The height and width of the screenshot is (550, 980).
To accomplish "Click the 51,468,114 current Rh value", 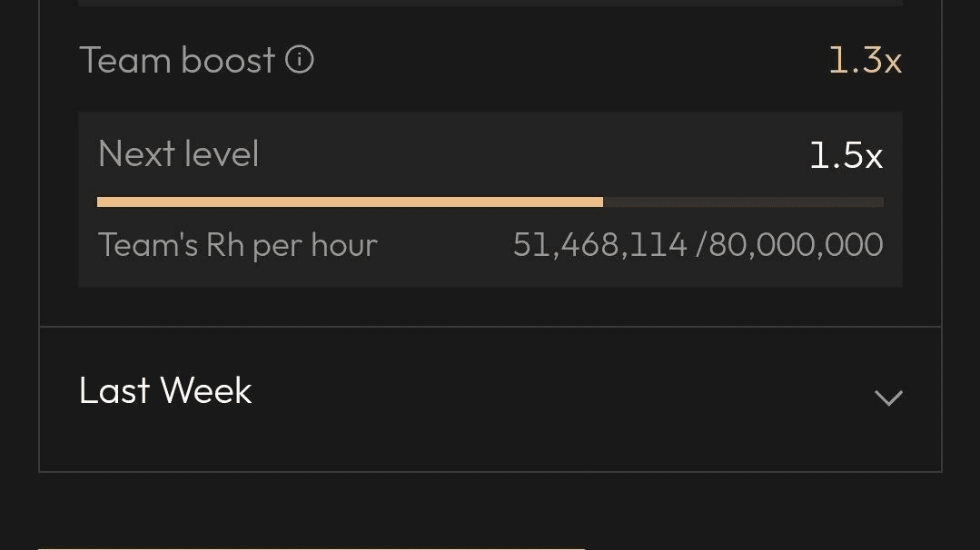I will click(600, 245).
